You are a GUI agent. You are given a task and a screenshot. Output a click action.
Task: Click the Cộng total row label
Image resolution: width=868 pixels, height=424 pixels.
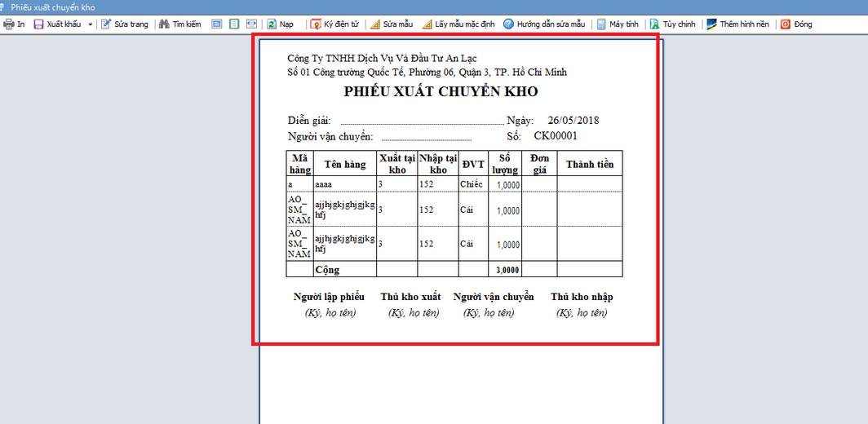point(326,270)
